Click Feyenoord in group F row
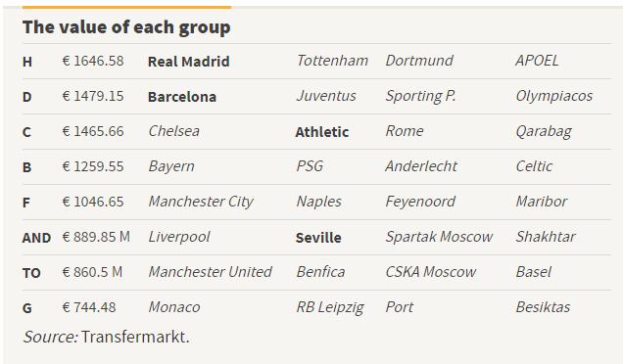623x364 pixels. coord(420,202)
